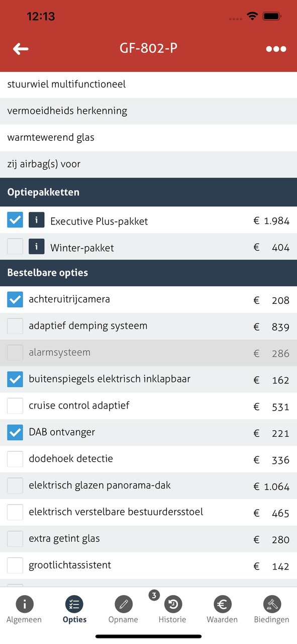
Task: Tap the info icon for Winter-pakket
Action: point(36,247)
